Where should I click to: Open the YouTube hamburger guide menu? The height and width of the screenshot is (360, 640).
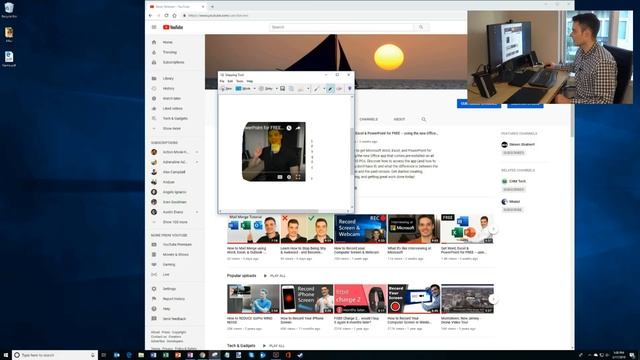coord(154,27)
